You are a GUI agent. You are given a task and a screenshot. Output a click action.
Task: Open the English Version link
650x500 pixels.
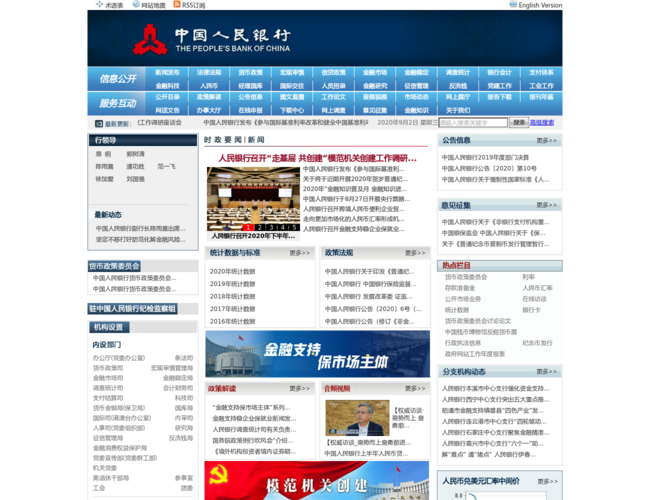pyautogui.click(x=540, y=5)
